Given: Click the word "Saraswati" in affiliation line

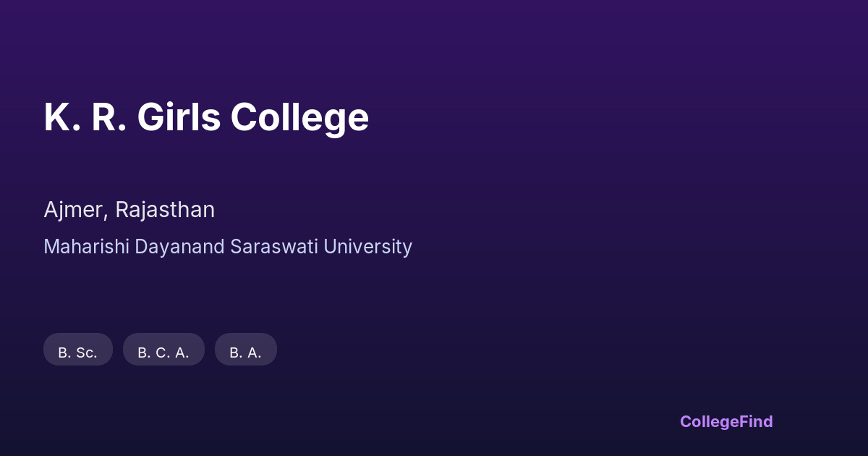Looking at the screenshot, I should click(x=276, y=247).
